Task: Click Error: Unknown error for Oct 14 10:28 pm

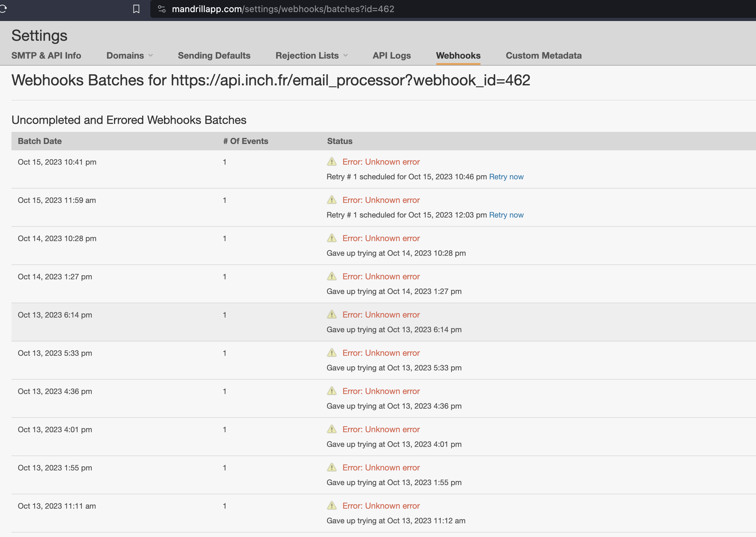Action: [381, 238]
